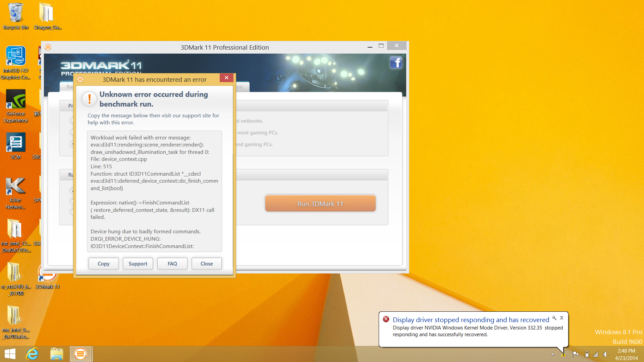Open 3DMark's Facebook page icon
This screenshot has height=362, width=644.
point(396,62)
